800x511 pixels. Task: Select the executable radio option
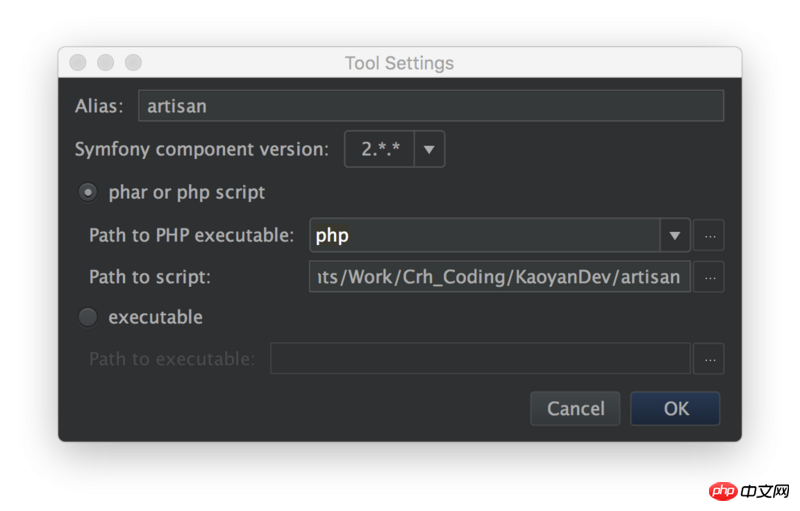[x=88, y=317]
